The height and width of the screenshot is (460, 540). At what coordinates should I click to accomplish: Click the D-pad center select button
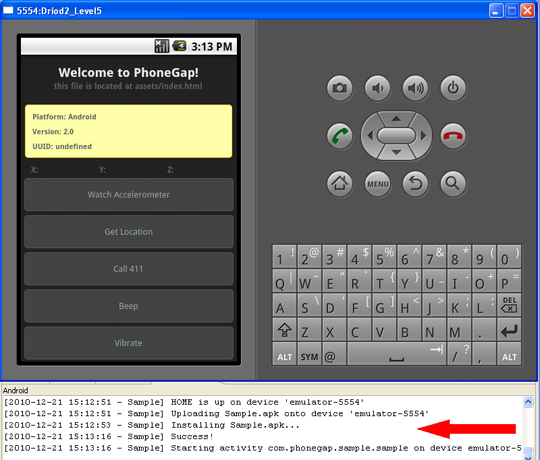tap(396, 135)
